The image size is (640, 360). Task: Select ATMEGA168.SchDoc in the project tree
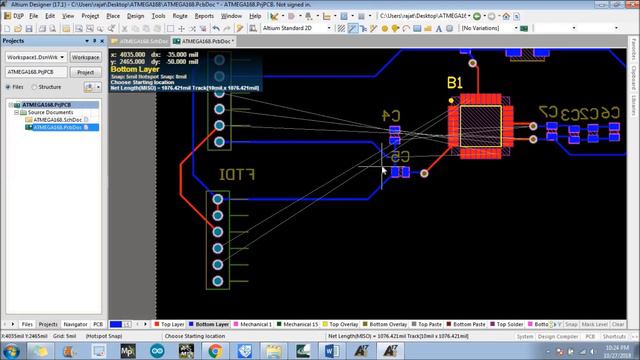(58, 120)
